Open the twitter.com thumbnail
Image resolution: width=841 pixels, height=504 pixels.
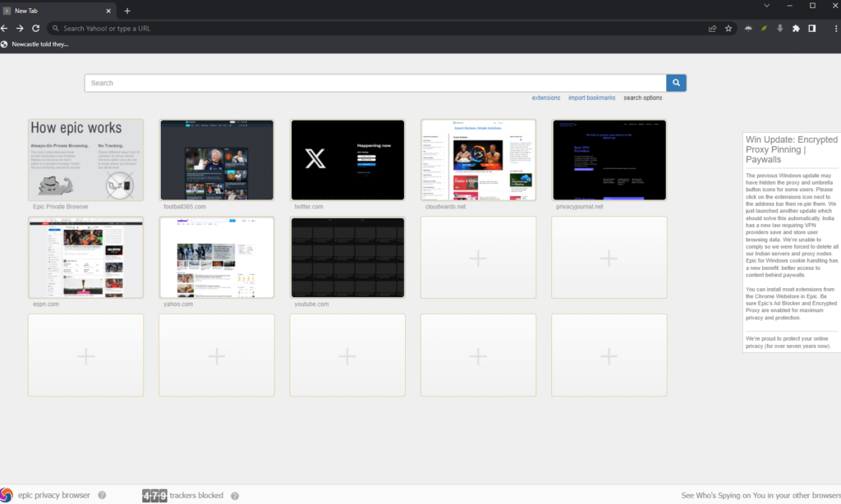(x=347, y=160)
